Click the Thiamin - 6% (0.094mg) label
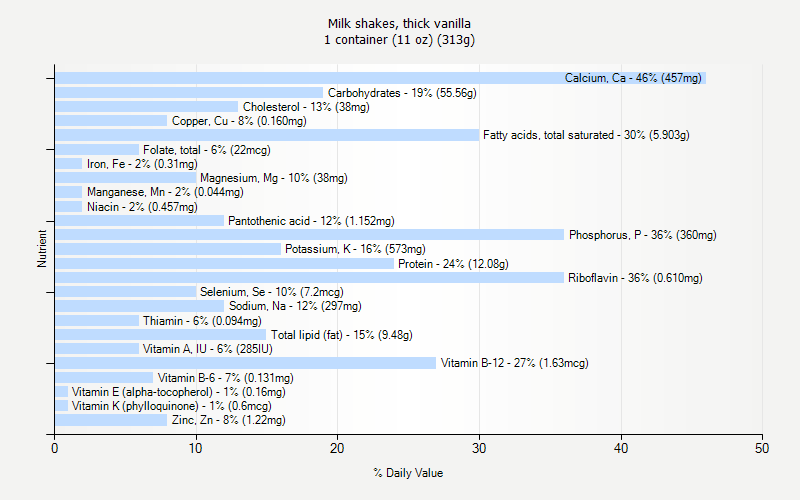This screenshot has width=800, height=500. [203, 321]
